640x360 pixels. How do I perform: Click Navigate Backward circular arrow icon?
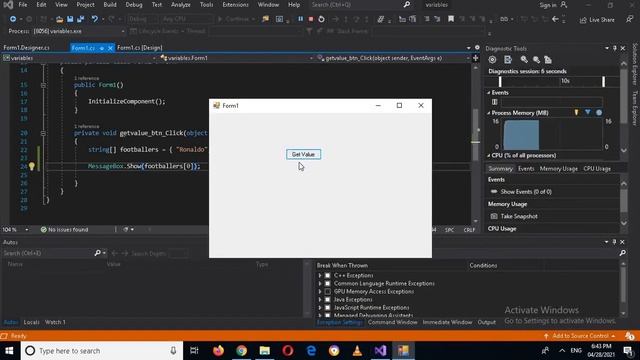tap(13, 19)
